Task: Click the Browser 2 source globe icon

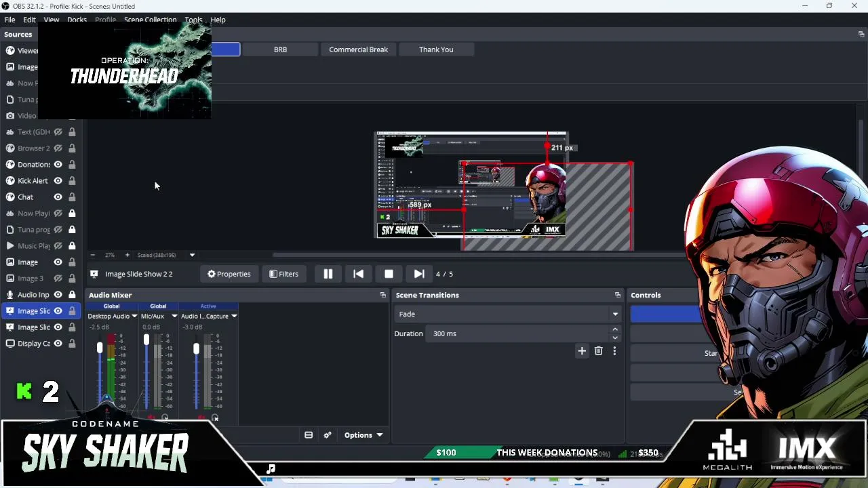Action: [10, 148]
